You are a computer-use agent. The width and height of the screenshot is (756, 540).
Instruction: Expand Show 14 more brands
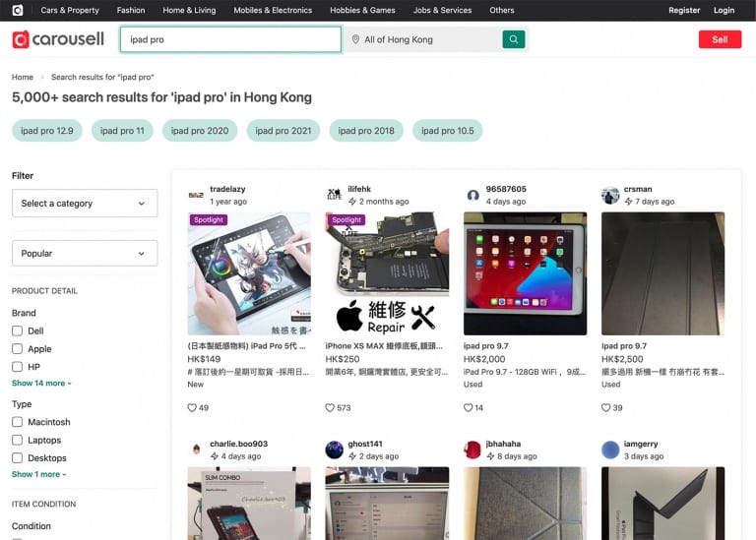coord(41,383)
